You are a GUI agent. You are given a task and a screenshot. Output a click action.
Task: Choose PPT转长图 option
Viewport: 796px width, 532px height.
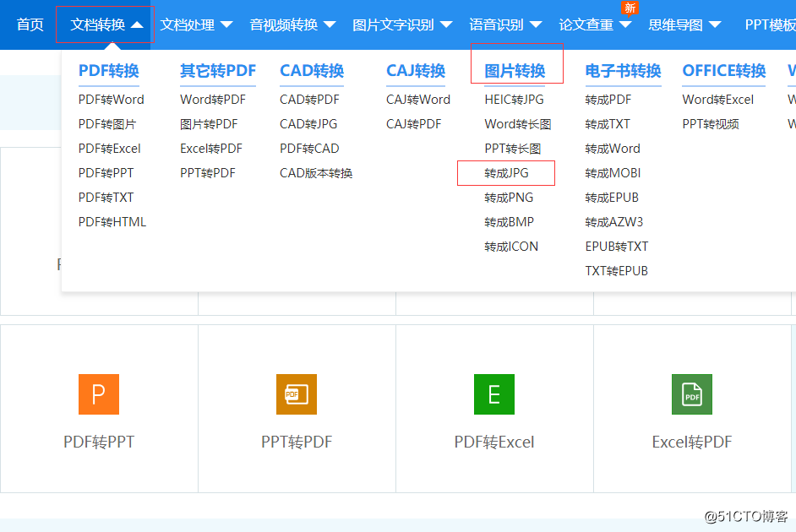[x=513, y=149]
